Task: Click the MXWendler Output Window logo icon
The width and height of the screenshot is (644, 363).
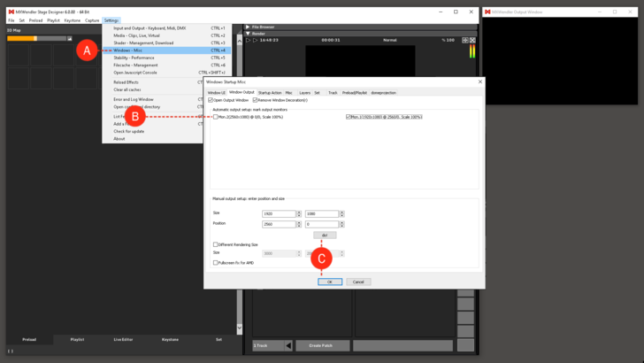Action: click(487, 12)
